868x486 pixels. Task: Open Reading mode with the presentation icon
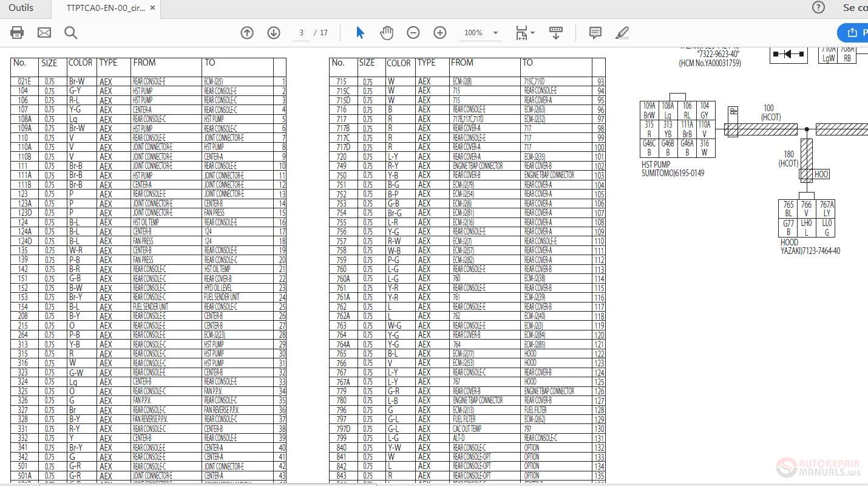pos(555,33)
